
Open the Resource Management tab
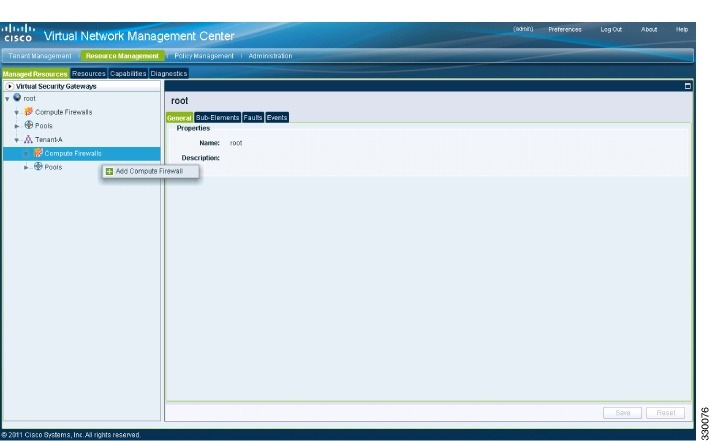click(x=122, y=56)
